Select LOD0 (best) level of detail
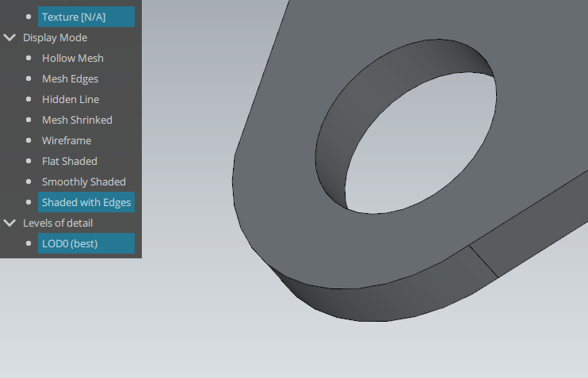588x378 pixels. click(x=86, y=244)
